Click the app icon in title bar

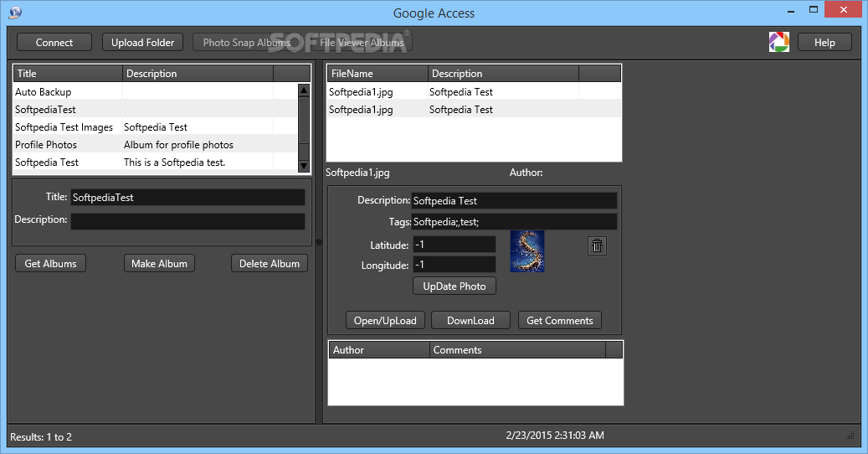click(15, 13)
